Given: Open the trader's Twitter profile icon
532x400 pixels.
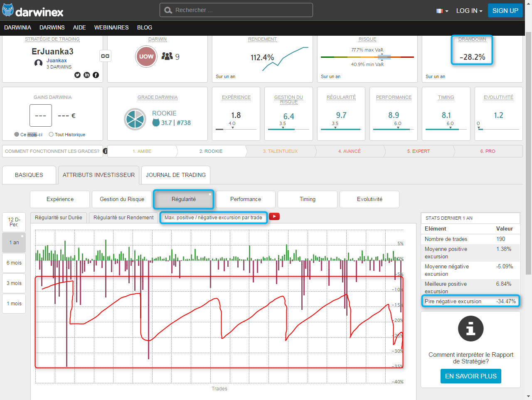Looking at the screenshot, I should tap(77, 75).
